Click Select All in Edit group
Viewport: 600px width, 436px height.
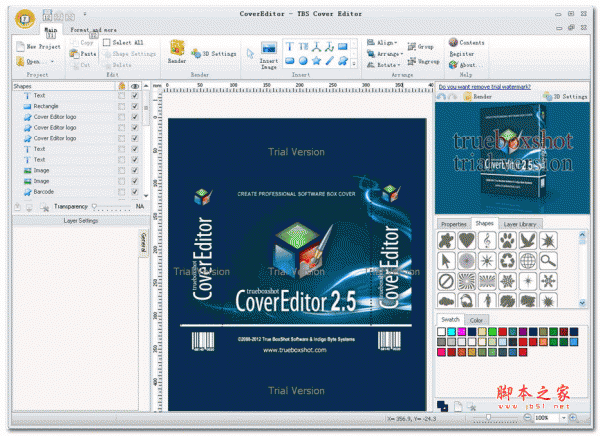point(123,42)
